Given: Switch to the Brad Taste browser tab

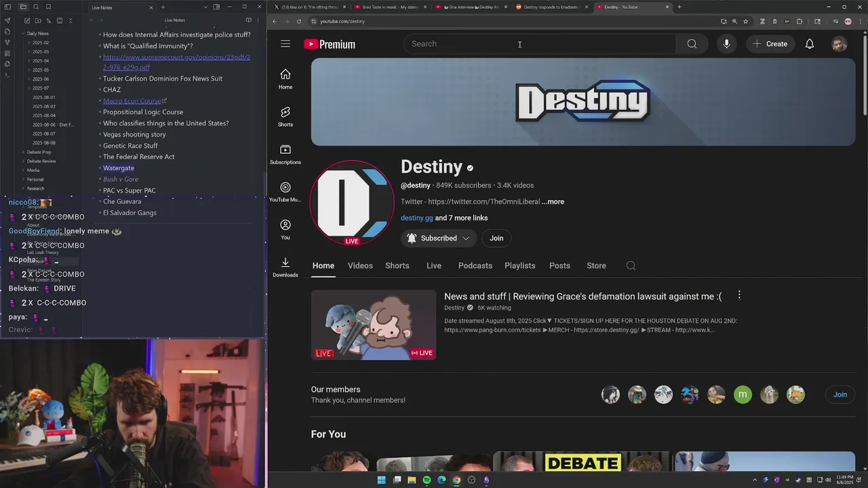Looking at the screenshot, I should (x=390, y=7).
